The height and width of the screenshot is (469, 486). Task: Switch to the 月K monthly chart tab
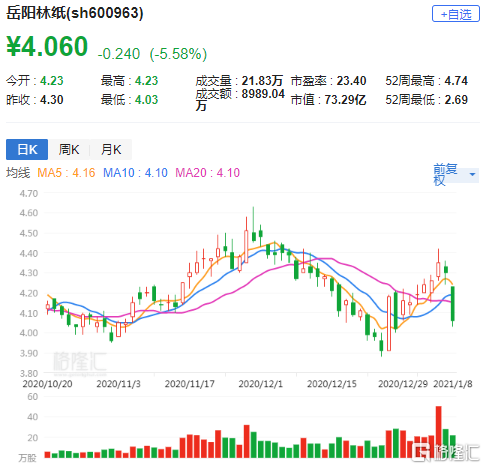[x=111, y=149]
